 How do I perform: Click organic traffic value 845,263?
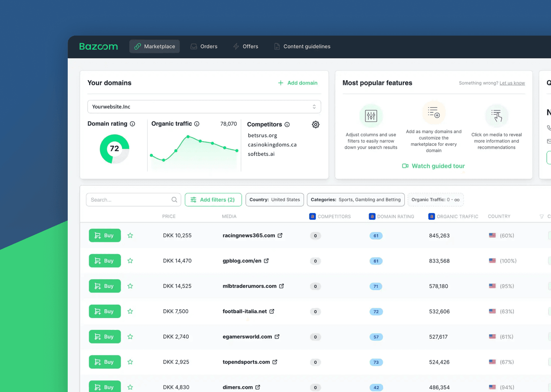[439, 235]
